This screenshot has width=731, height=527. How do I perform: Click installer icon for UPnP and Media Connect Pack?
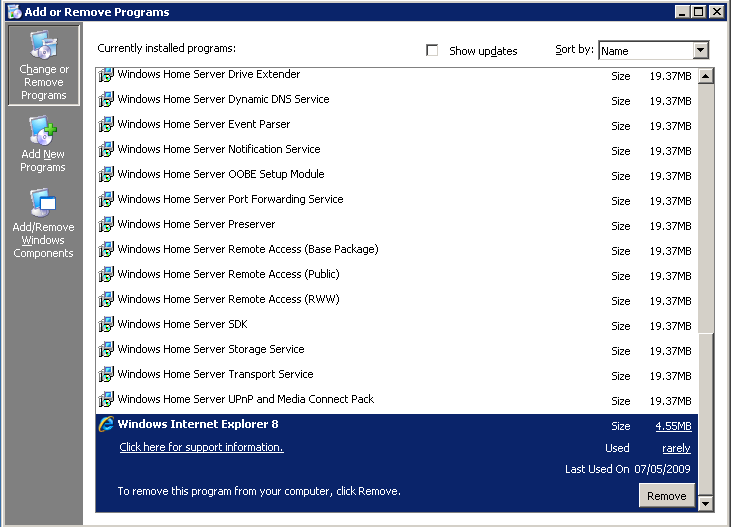[x=106, y=399]
